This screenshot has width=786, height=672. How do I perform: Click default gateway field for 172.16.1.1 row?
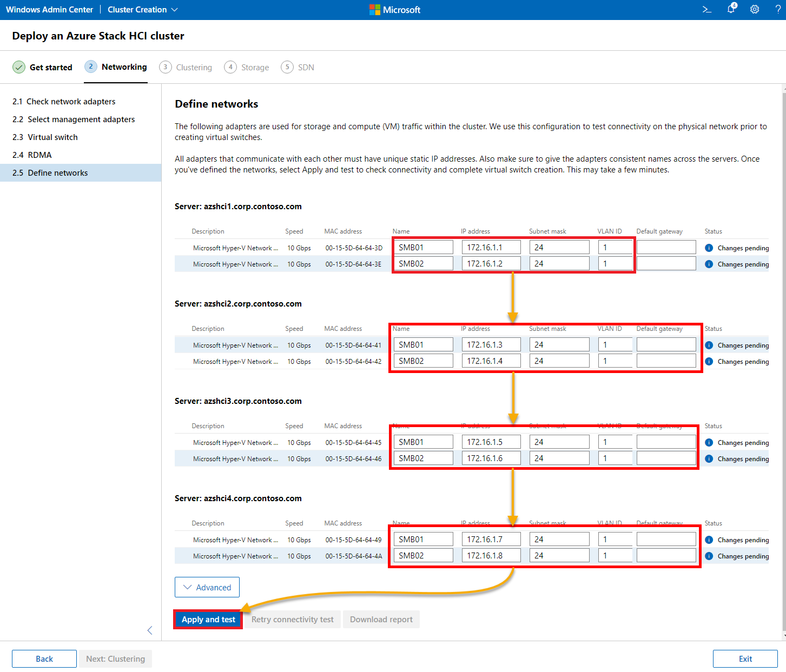(666, 247)
